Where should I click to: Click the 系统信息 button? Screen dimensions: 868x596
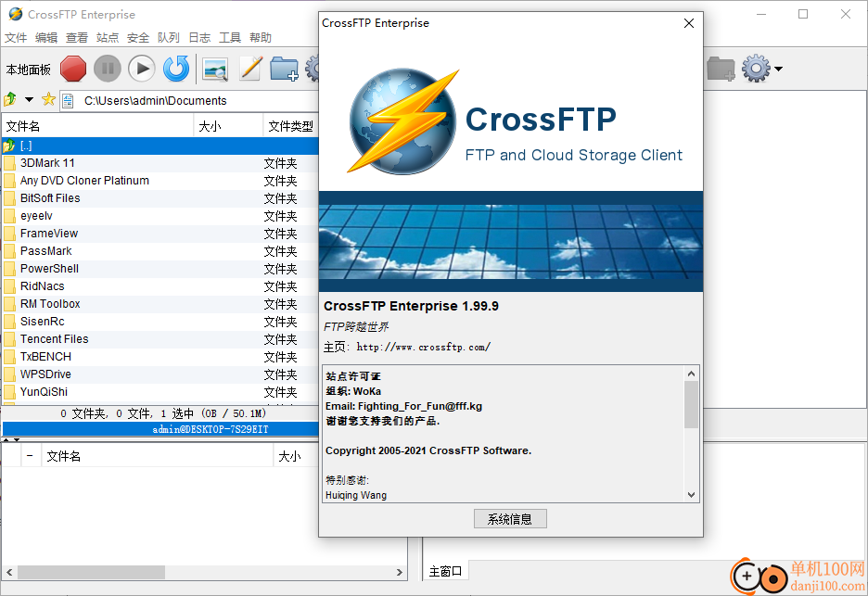(x=510, y=519)
